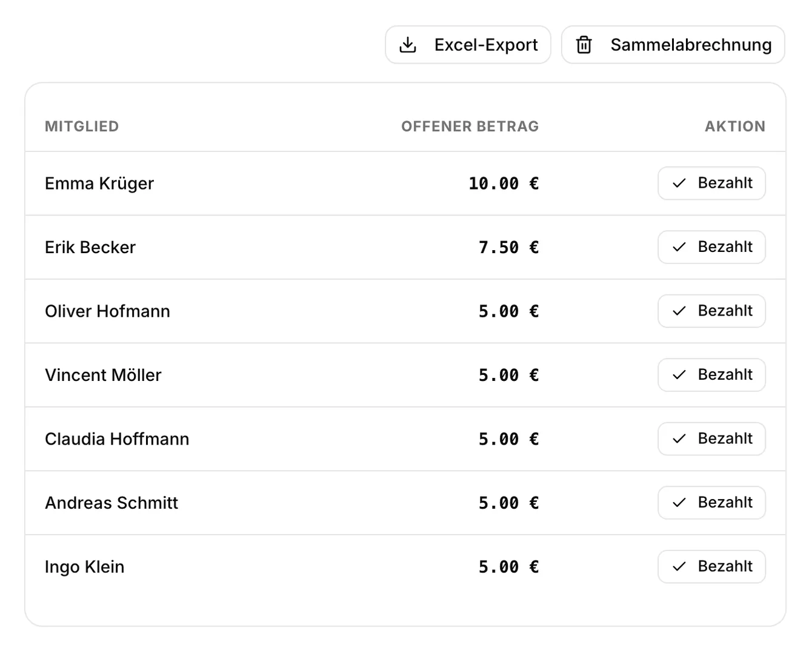
Task: Click Claudia Hoffmann's 5.00 € amount
Action: pos(508,439)
